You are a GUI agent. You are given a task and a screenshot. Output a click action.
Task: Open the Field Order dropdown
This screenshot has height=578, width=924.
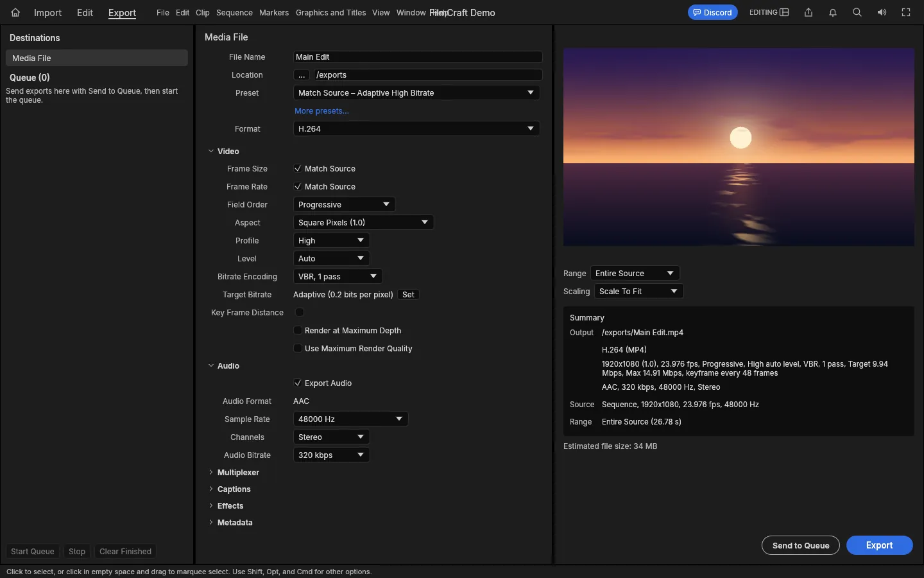[x=344, y=205]
